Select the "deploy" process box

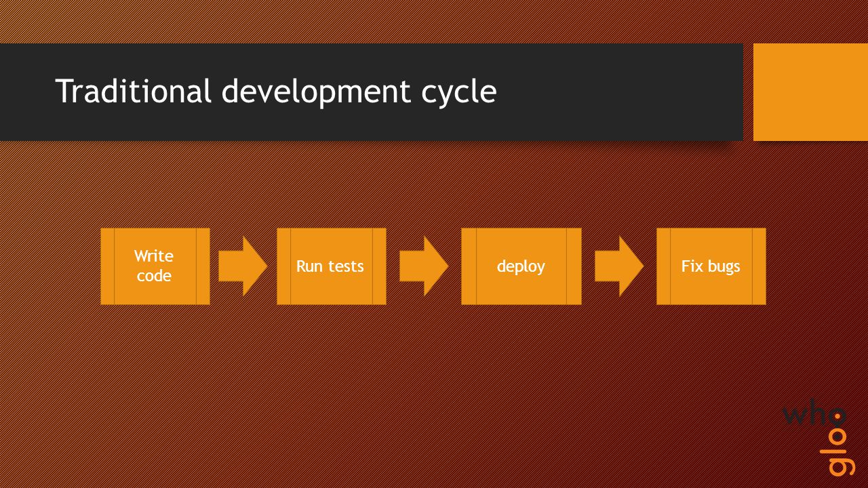521,266
